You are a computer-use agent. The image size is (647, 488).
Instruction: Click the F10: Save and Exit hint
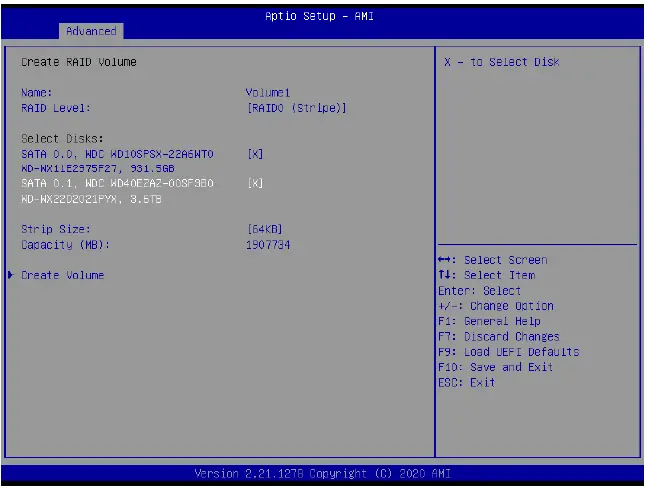496,367
